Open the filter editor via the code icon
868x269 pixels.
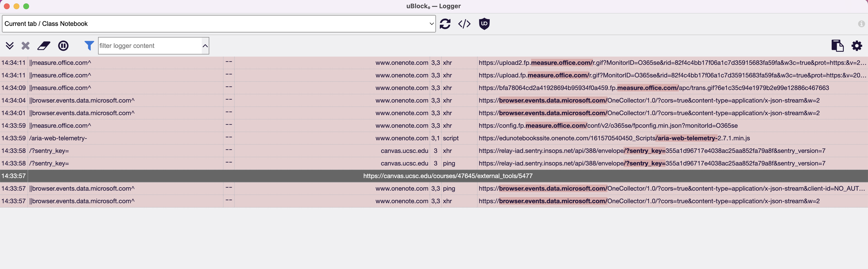464,23
